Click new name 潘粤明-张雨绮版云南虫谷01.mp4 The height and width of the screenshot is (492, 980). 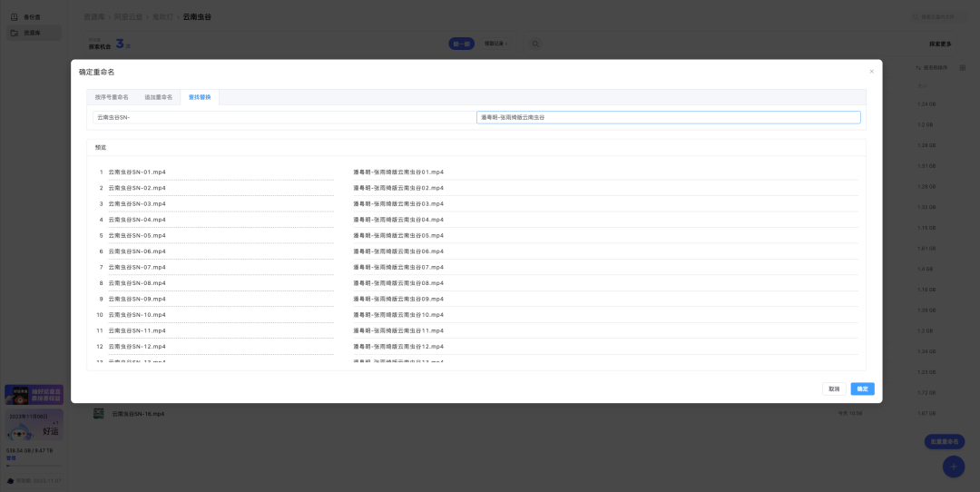click(398, 172)
